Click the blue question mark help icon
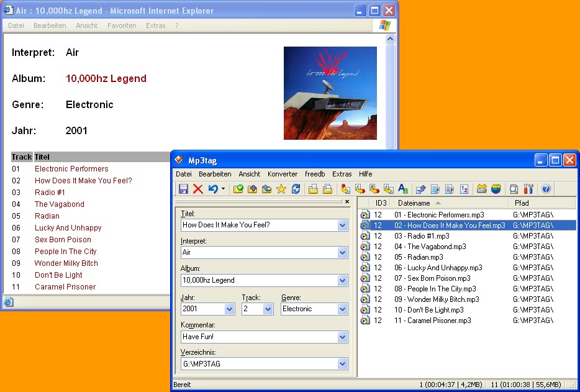The image size is (580, 392). click(x=546, y=189)
